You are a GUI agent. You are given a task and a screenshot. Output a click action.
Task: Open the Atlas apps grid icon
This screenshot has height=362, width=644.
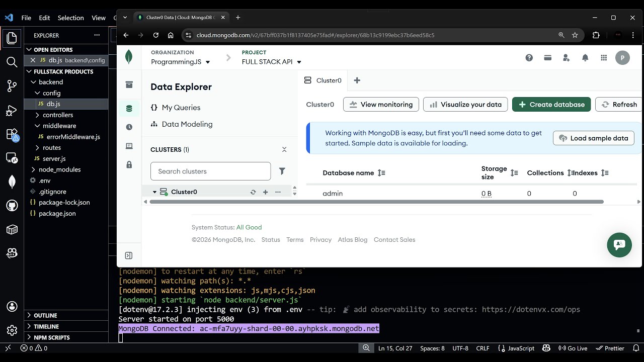[x=604, y=58]
